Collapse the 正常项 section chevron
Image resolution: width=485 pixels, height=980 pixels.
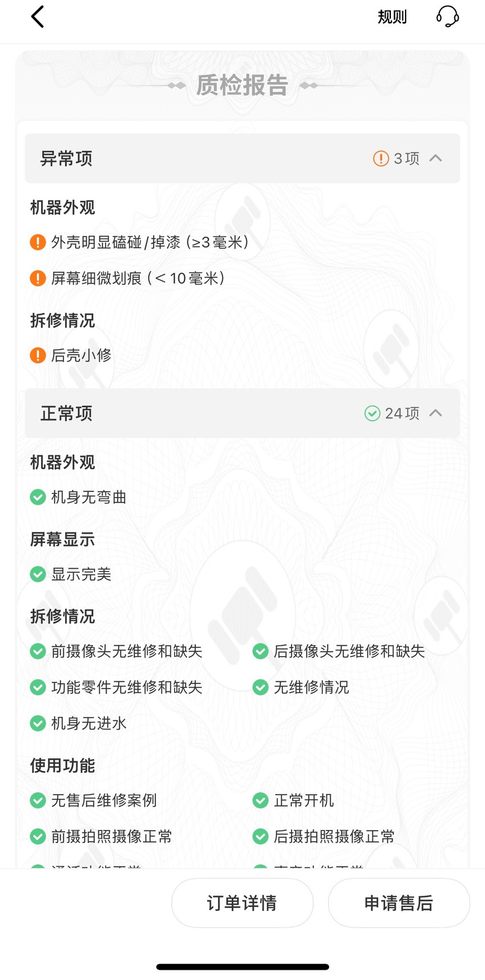pos(435,413)
